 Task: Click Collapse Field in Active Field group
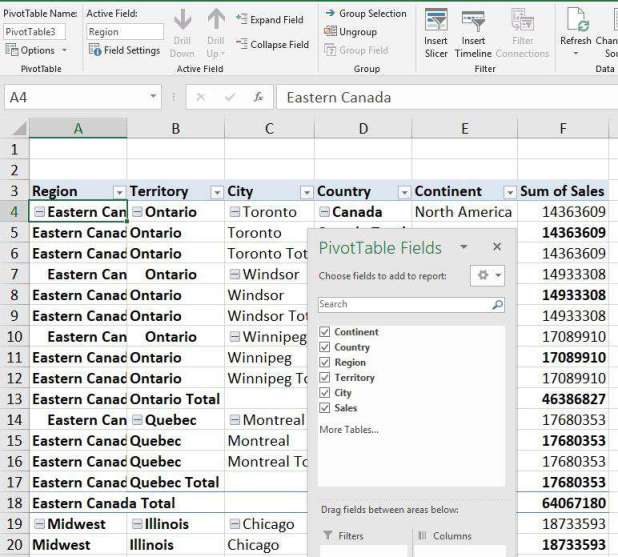pyautogui.click(x=272, y=45)
